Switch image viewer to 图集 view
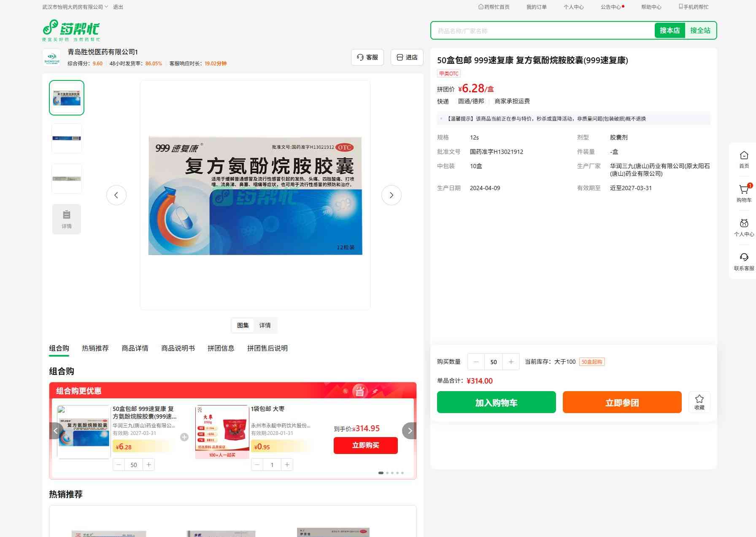This screenshot has height=537, width=756. (243, 325)
